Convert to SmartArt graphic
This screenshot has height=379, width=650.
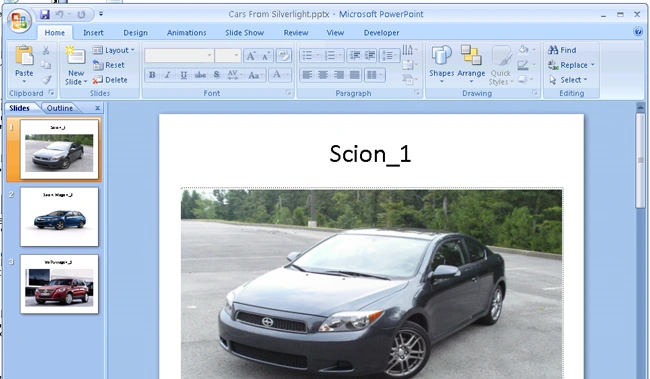click(x=410, y=80)
